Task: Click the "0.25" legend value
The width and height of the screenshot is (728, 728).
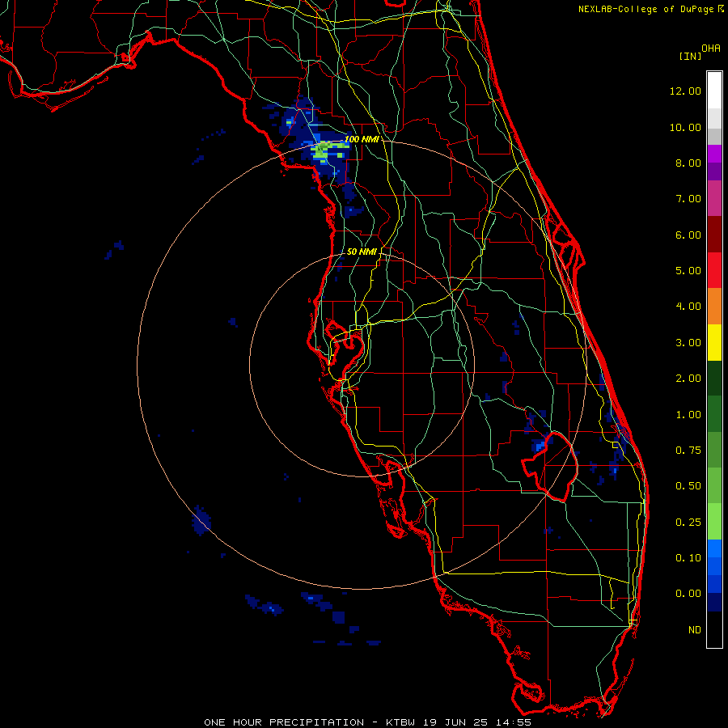Action: pos(688,523)
